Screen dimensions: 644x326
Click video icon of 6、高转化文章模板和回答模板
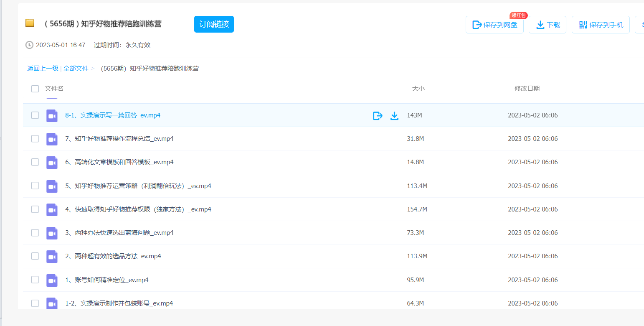[52, 163]
